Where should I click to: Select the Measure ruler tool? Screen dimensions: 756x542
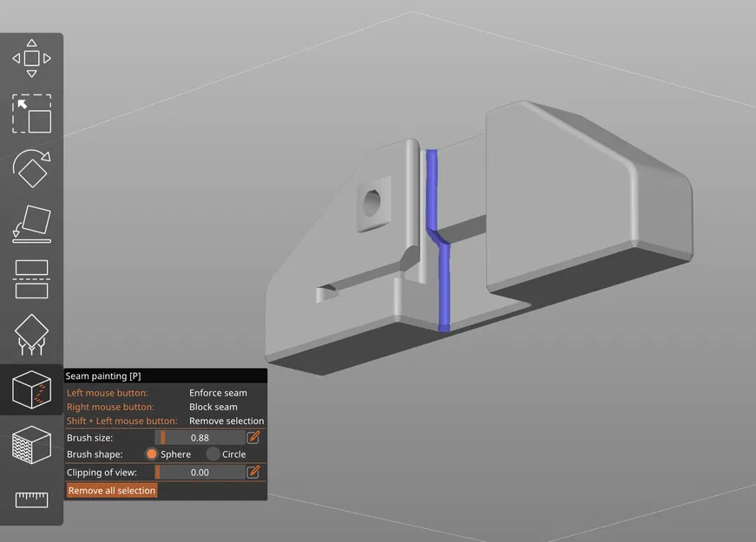(31, 500)
